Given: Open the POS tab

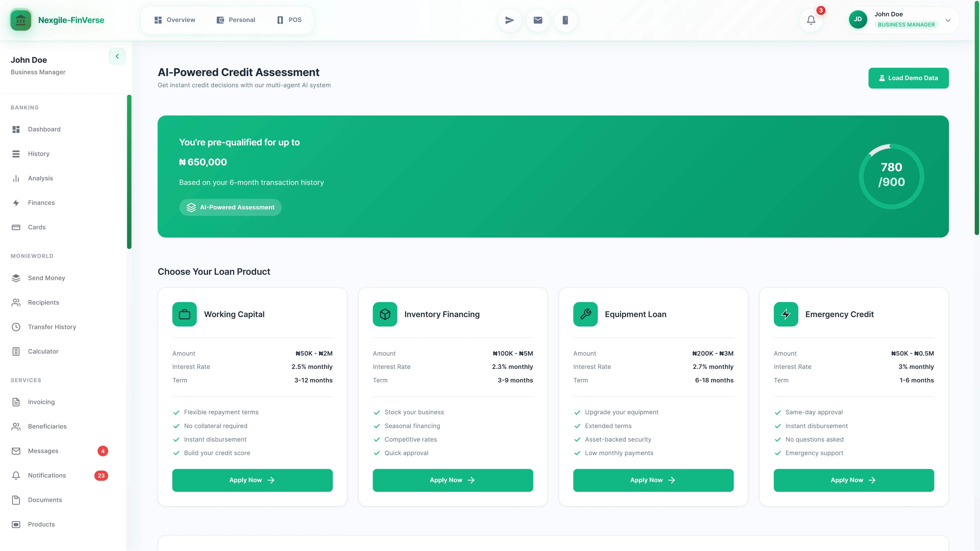Looking at the screenshot, I should [x=288, y=19].
